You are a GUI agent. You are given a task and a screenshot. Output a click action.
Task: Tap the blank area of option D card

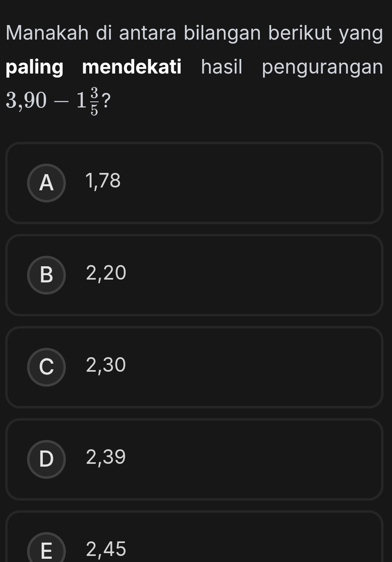pos(251,459)
